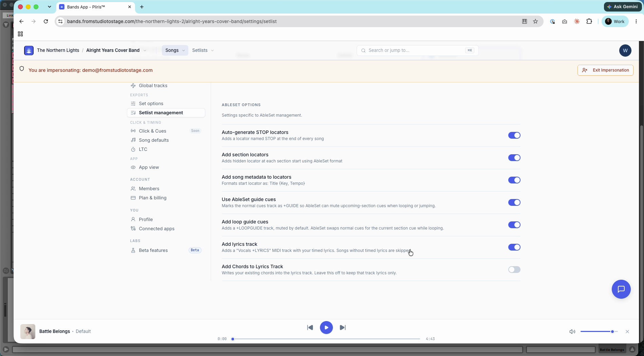Open the blue chat support bubble
The height and width of the screenshot is (356, 644).
click(621, 289)
